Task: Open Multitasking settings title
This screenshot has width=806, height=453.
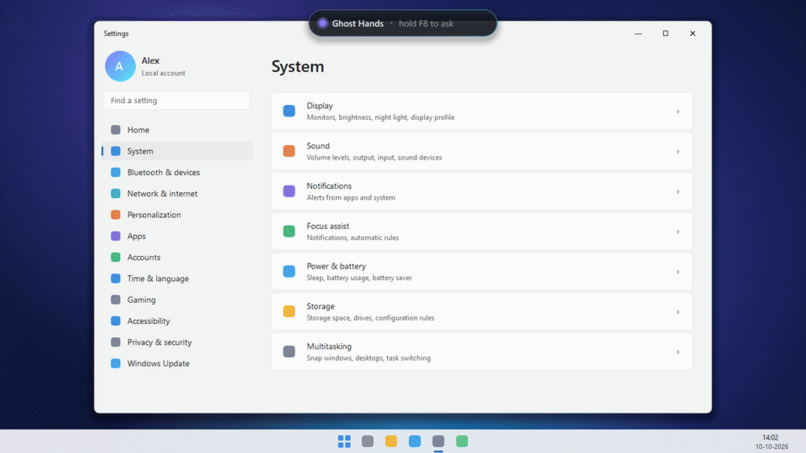Action: pos(329,346)
